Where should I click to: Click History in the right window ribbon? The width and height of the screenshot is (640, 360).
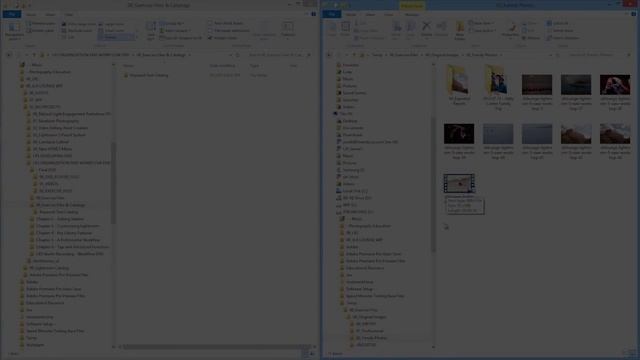531,38
